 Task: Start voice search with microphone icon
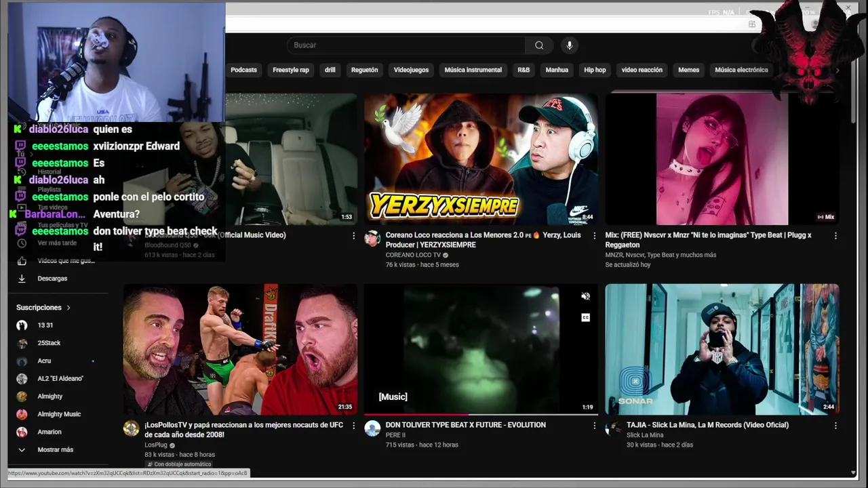point(570,45)
